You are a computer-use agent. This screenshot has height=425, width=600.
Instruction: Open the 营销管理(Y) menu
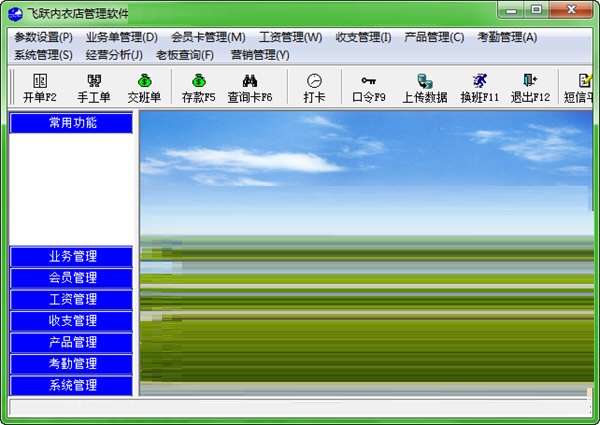pyautogui.click(x=260, y=55)
